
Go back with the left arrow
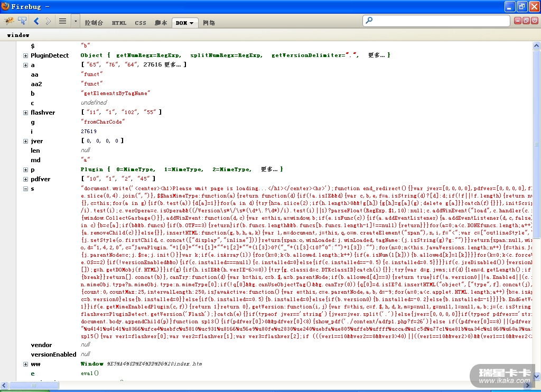(x=36, y=21)
